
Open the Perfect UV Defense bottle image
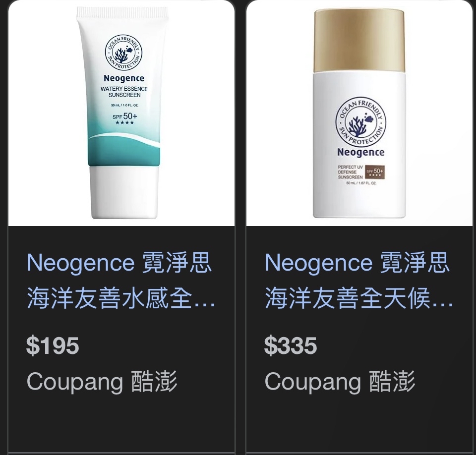(359, 113)
